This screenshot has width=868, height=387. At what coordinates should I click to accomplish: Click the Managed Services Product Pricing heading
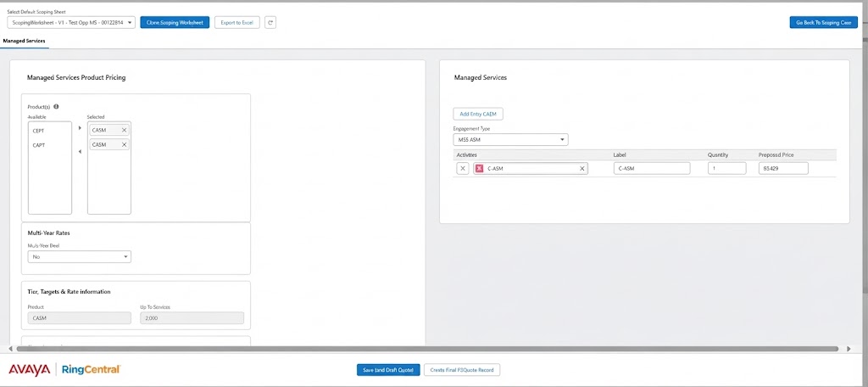pos(76,77)
